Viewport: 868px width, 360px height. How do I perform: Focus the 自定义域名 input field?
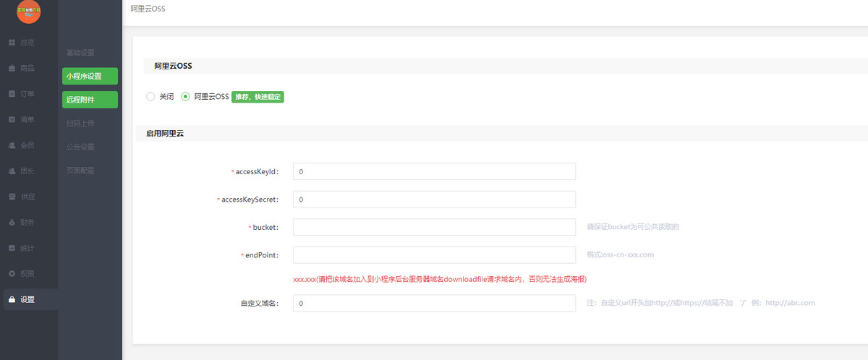tap(434, 303)
